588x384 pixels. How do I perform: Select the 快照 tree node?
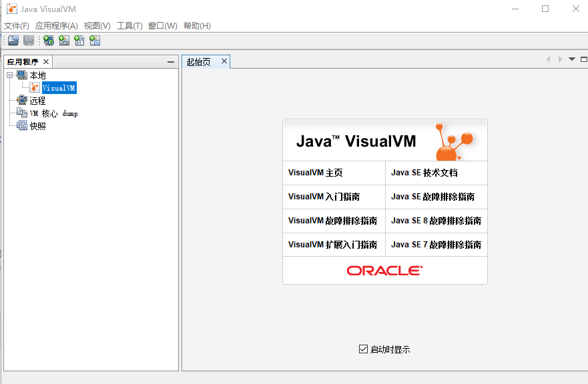tap(37, 126)
